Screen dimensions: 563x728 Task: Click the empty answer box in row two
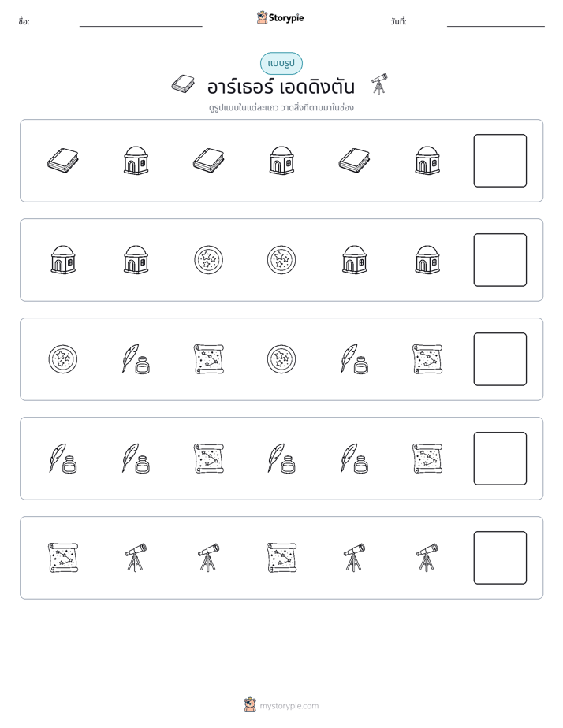pos(500,260)
